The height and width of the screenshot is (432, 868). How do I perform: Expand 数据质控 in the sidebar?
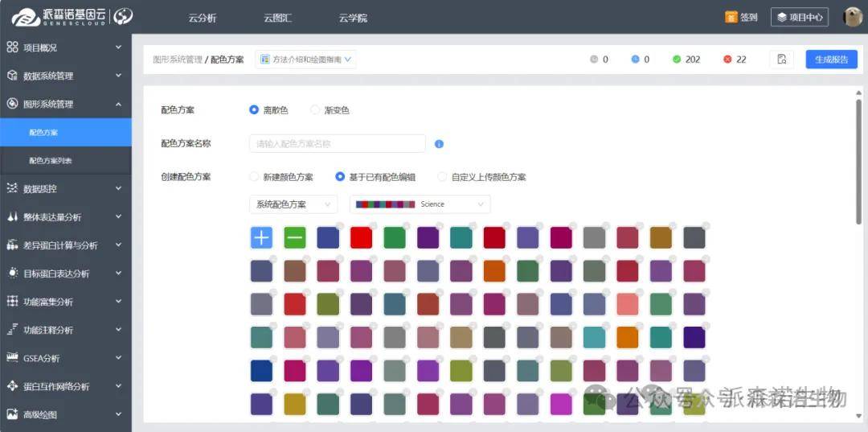64,189
